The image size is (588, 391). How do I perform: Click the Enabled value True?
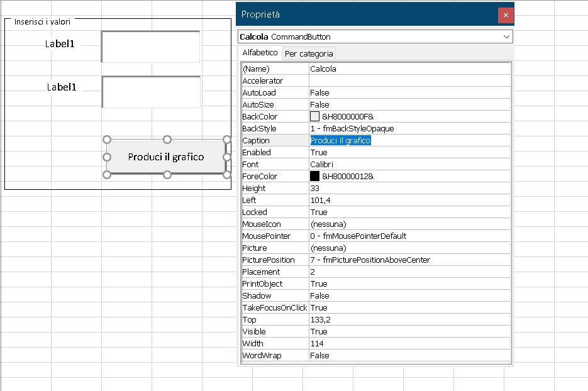tap(409, 153)
